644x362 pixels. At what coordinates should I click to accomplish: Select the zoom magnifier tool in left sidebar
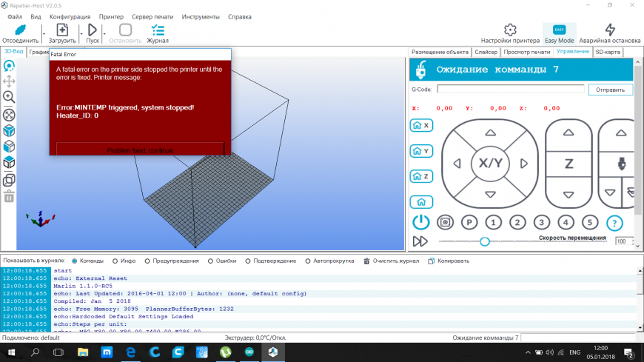[x=9, y=96]
